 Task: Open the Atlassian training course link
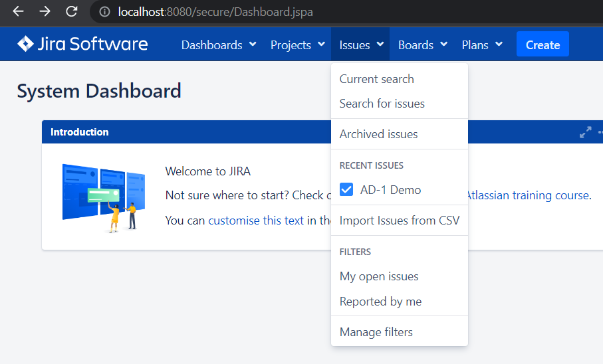528,195
